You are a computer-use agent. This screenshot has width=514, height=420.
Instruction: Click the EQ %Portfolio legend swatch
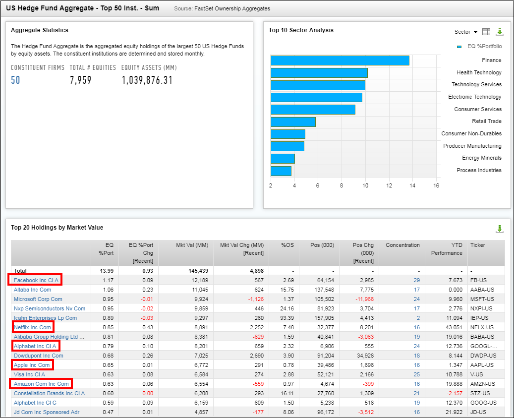click(459, 47)
